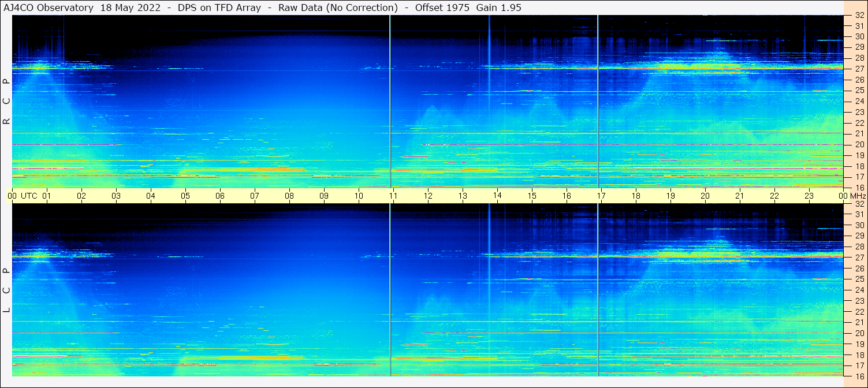This screenshot has width=868, height=388.
Task: Click the 12 hour mark on the time axis
Action: tap(428, 196)
